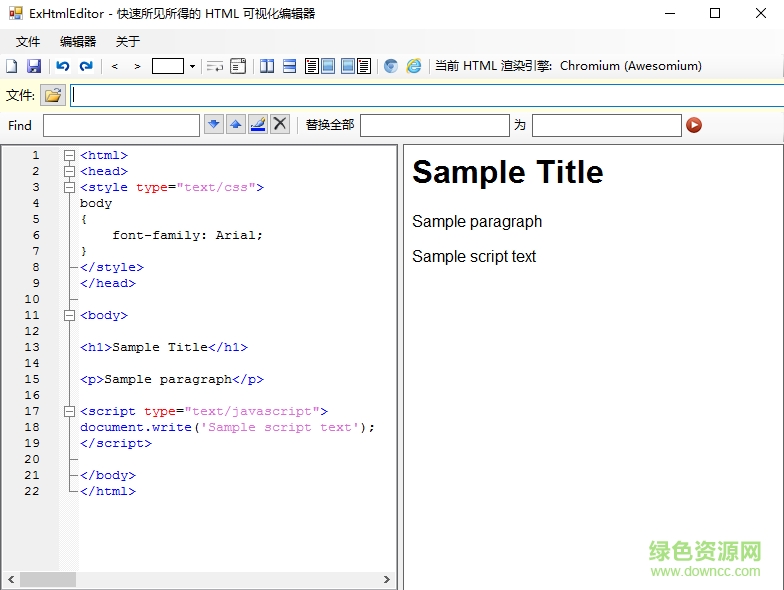Image resolution: width=784 pixels, height=590 pixels.
Task: Click the highlight matches icon
Action: click(258, 124)
